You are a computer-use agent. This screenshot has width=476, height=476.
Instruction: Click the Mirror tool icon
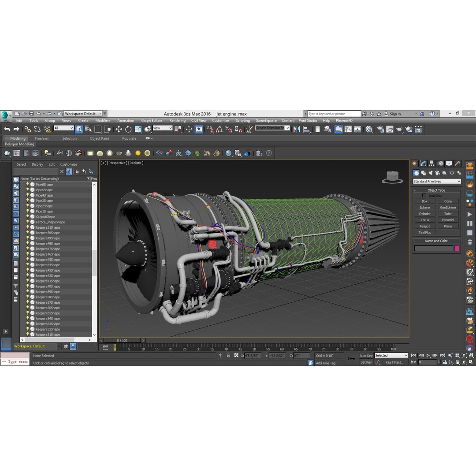click(297, 129)
